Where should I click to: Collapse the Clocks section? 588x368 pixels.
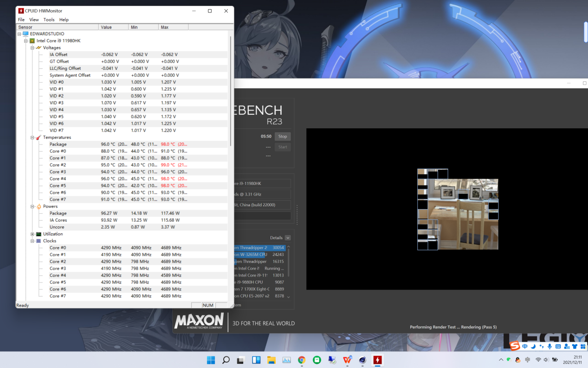click(32, 241)
